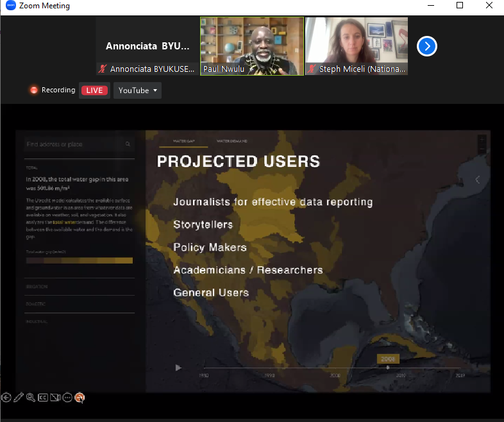Switch to the Water Demand tab
Viewport: 504px width, 422px height.
(x=231, y=141)
